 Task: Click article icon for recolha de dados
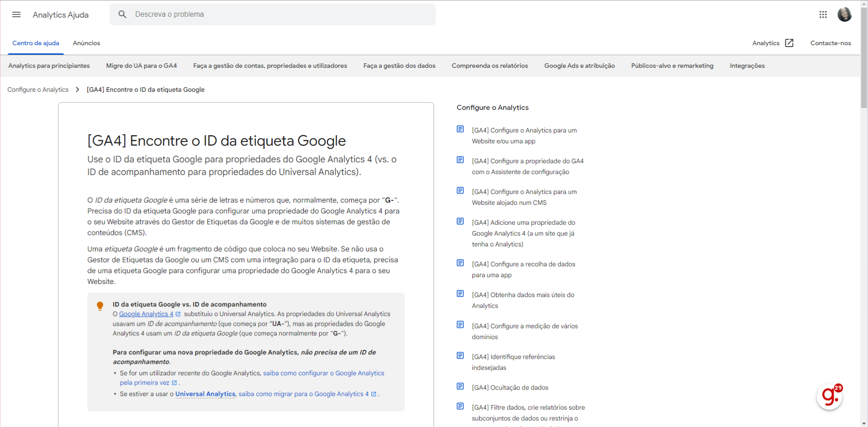[460, 263]
